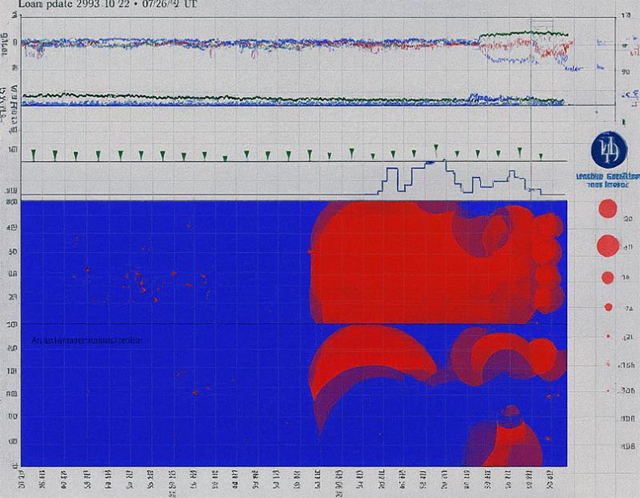This screenshot has width=640, height=498.
Task: Select the largest red circle in the legend
Action: (x=608, y=245)
